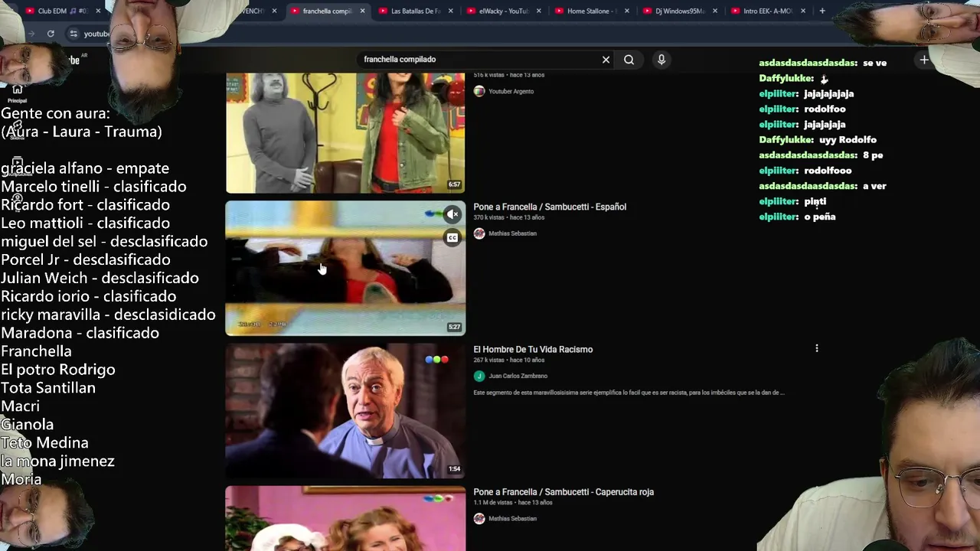980x551 pixels.
Task: Visit the Youtuber Argento channel name link
Action: coord(511,91)
